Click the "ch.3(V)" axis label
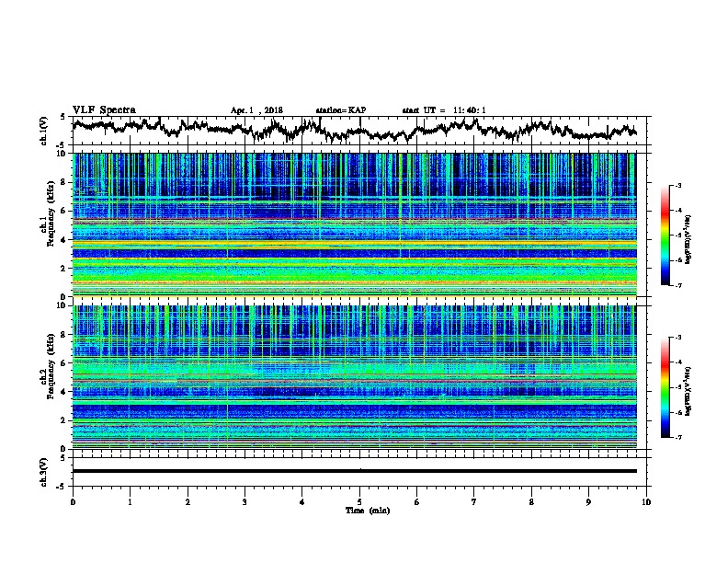728x563 pixels. pos(44,472)
